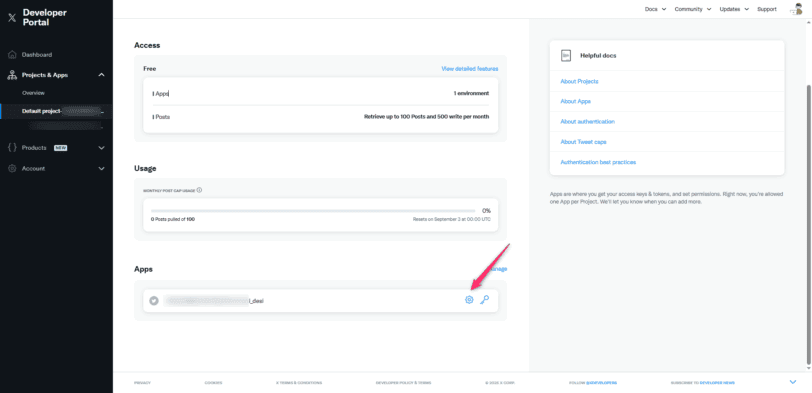
Task: Click the X logo in sidebar
Action: coord(12,18)
